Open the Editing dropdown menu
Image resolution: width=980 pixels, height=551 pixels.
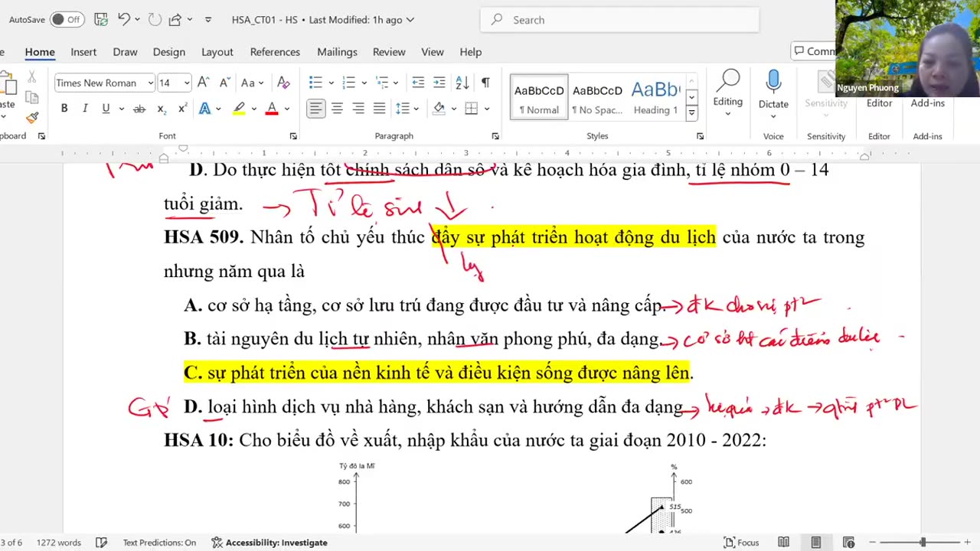click(727, 92)
